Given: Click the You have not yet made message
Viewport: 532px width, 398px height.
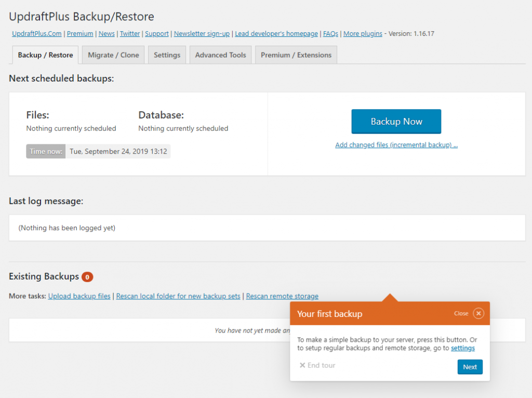Looking at the screenshot, I should [x=252, y=330].
